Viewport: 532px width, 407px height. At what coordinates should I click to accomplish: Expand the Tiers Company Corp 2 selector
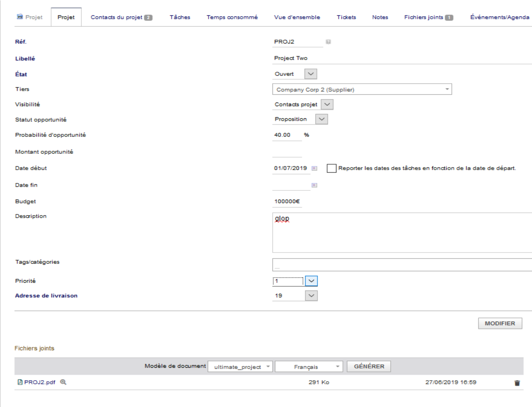(362, 89)
